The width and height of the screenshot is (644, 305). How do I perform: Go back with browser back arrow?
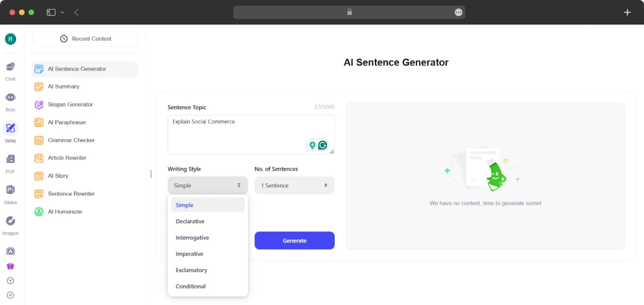[76, 13]
